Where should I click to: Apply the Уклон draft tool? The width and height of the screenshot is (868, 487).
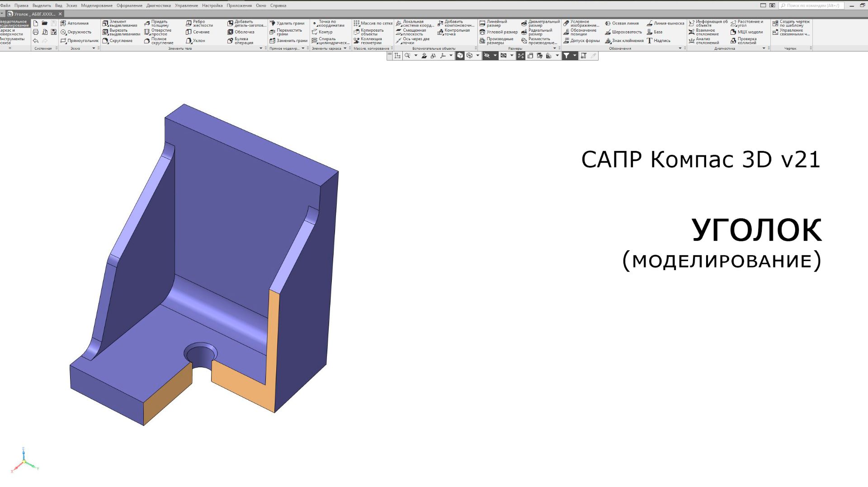click(x=195, y=41)
